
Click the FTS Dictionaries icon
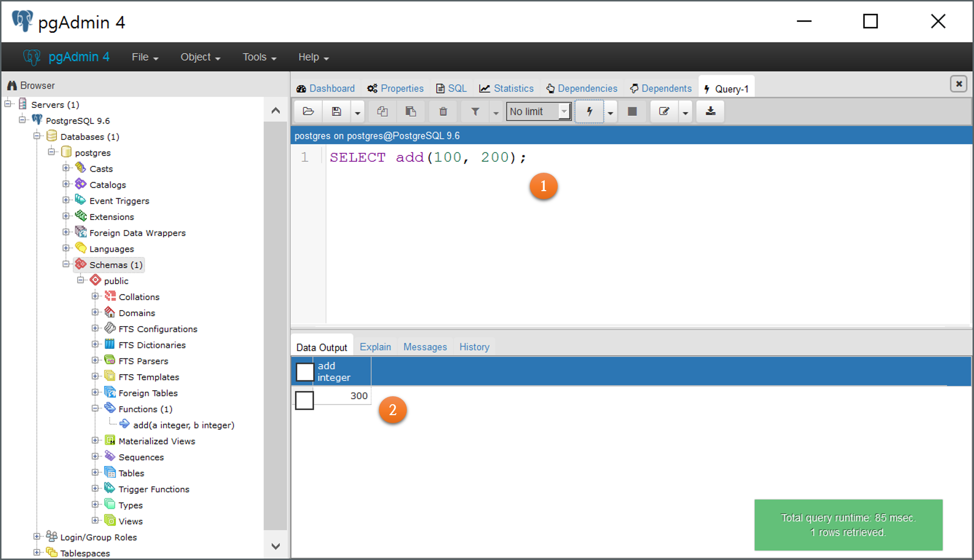(x=110, y=344)
